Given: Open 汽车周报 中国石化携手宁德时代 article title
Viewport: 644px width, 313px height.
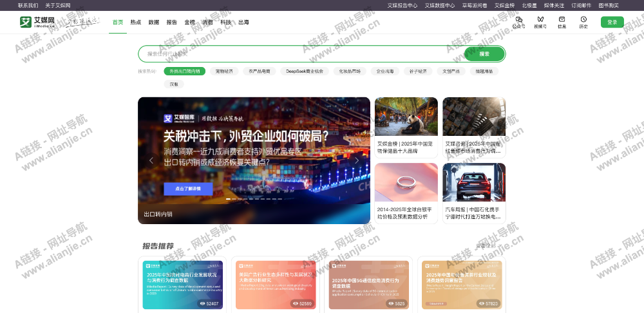Looking at the screenshot, I should (x=473, y=213).
